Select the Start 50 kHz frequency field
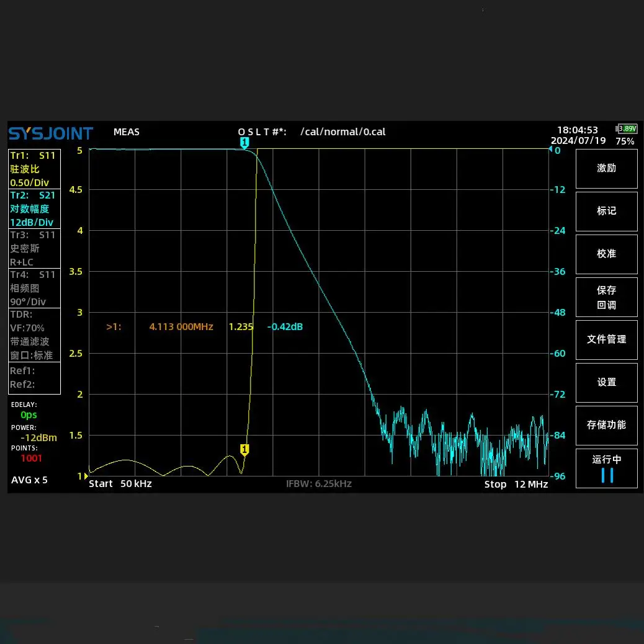 pos(120,484)
